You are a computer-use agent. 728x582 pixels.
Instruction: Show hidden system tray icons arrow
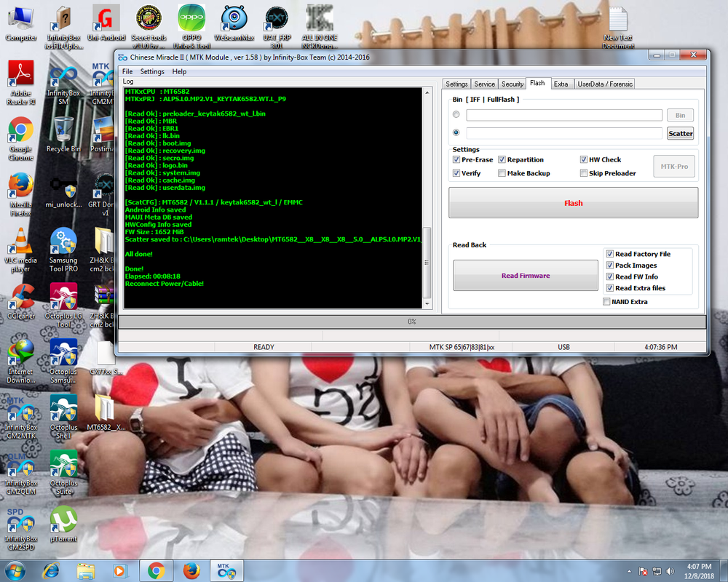(629, 571)
